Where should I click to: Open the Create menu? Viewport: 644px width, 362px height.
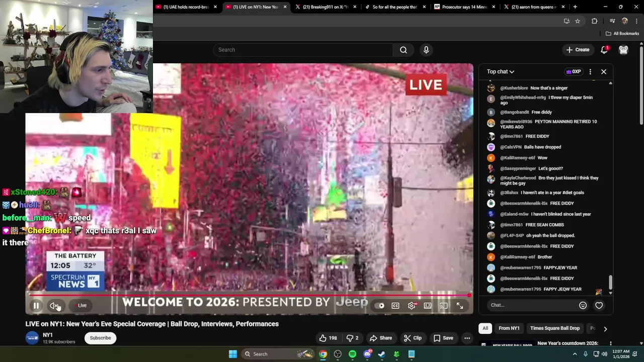[578, 50]
